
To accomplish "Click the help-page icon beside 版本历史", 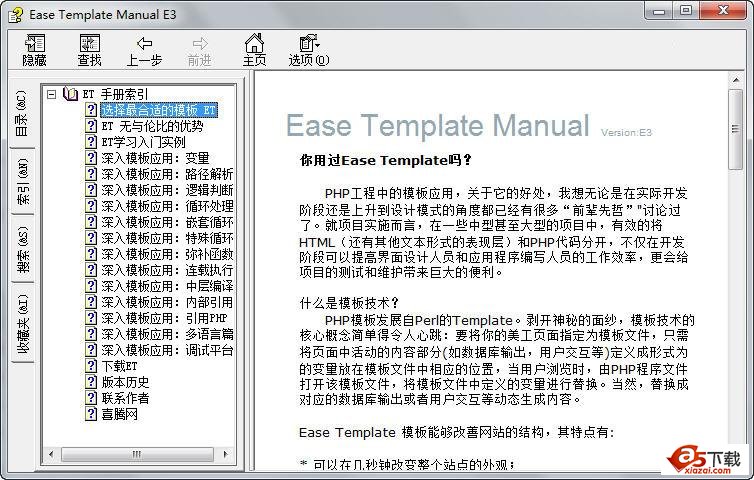I will pyautogui.click(x=91, y=382).
